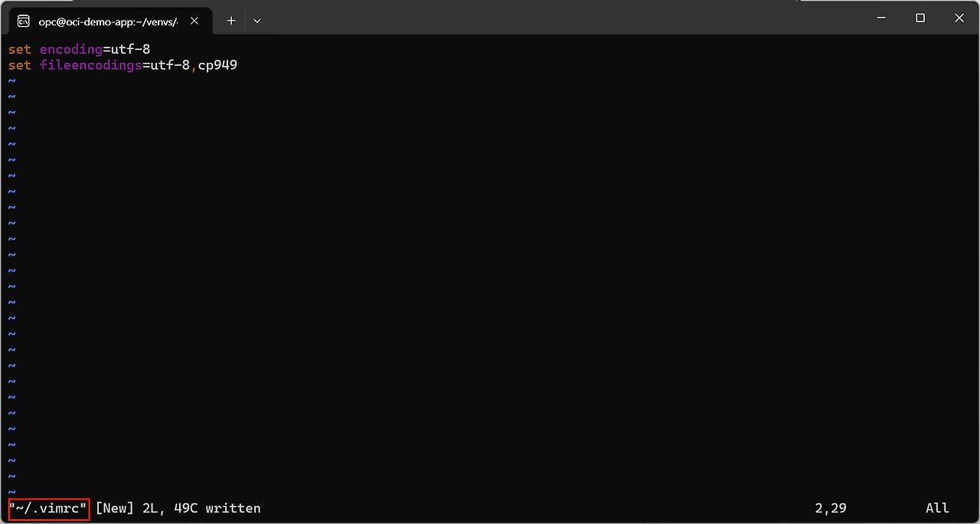Viewport: 980px width, 524px height.
Task: Select the opc@oci-demo-app tab title
Action: (x=107, y=21)
